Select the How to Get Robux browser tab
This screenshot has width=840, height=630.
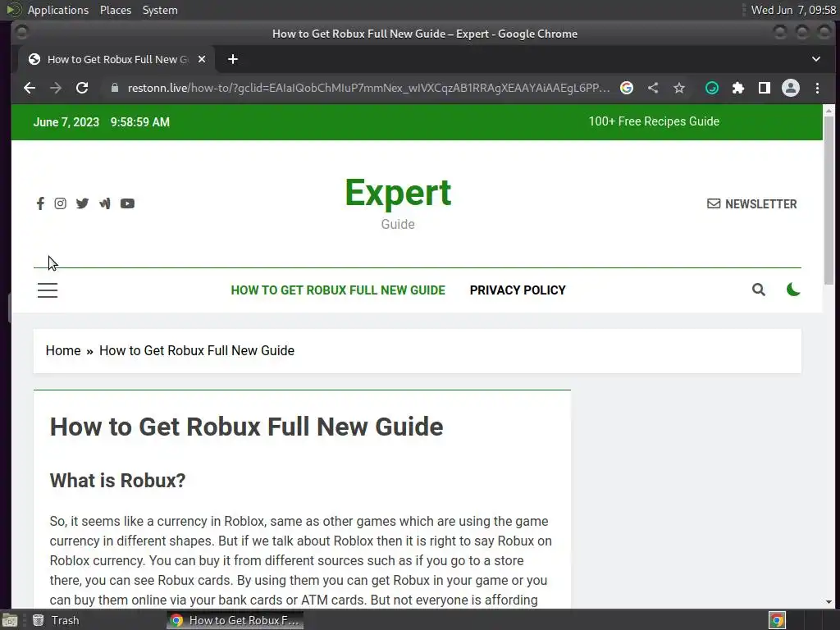point(116,59)
